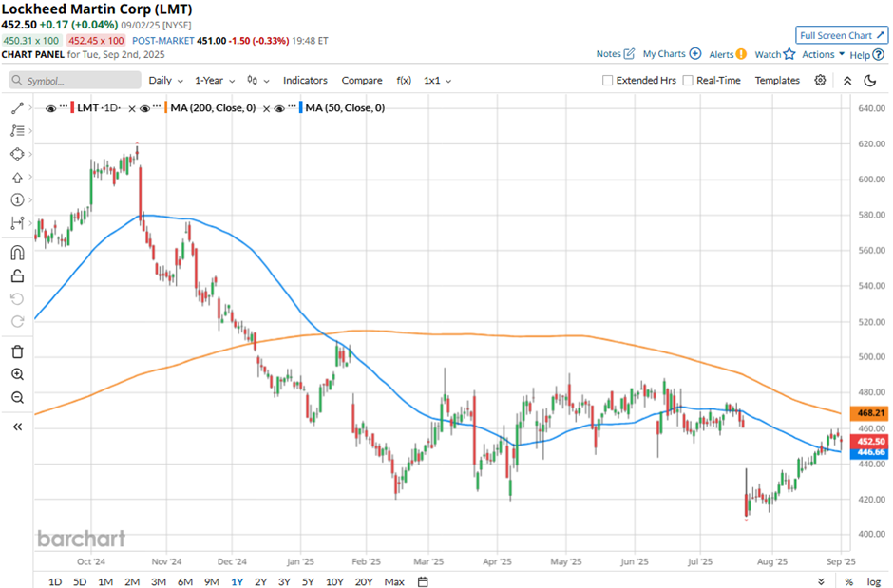Open Full Screen Chart
This screenshot has width=893, height=588.
[x=842, y=35]
